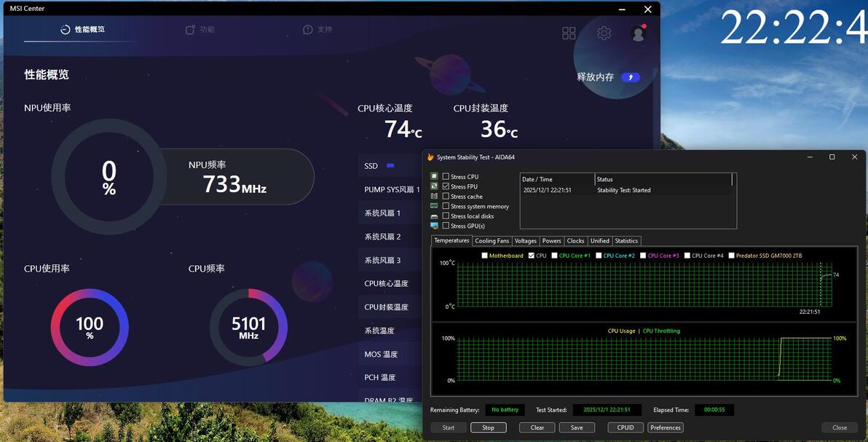Enable the Stress CPU checkbox
868x442 pixels.
tap(446, 177)
